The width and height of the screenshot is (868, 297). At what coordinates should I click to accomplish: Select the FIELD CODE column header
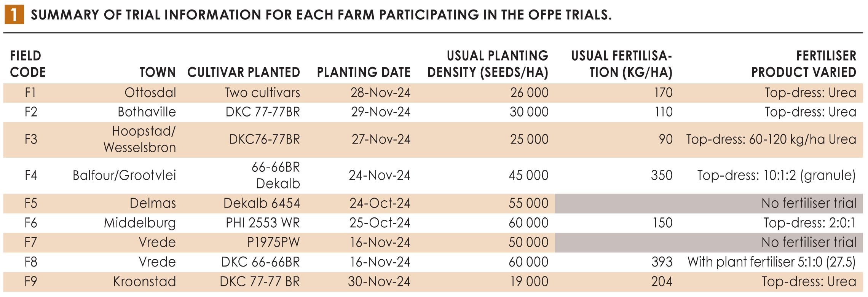tap(27, 64)
